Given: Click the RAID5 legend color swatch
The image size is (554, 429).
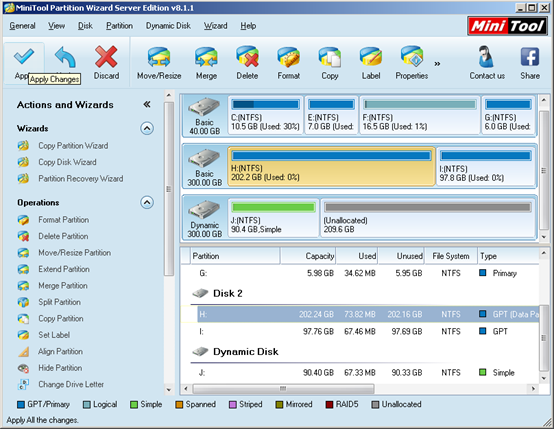Looking at the screenshot, I should click(x=329, y=405).
